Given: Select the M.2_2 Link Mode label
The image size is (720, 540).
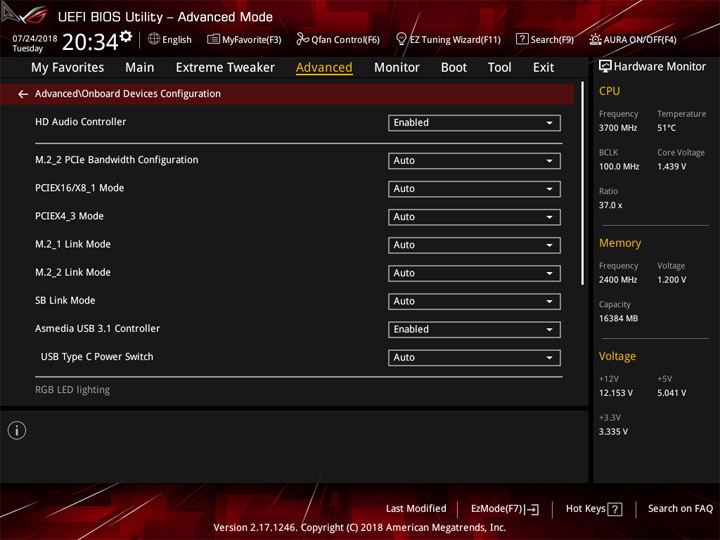Looking at the screenshot, I should click(x=73, y=272).
